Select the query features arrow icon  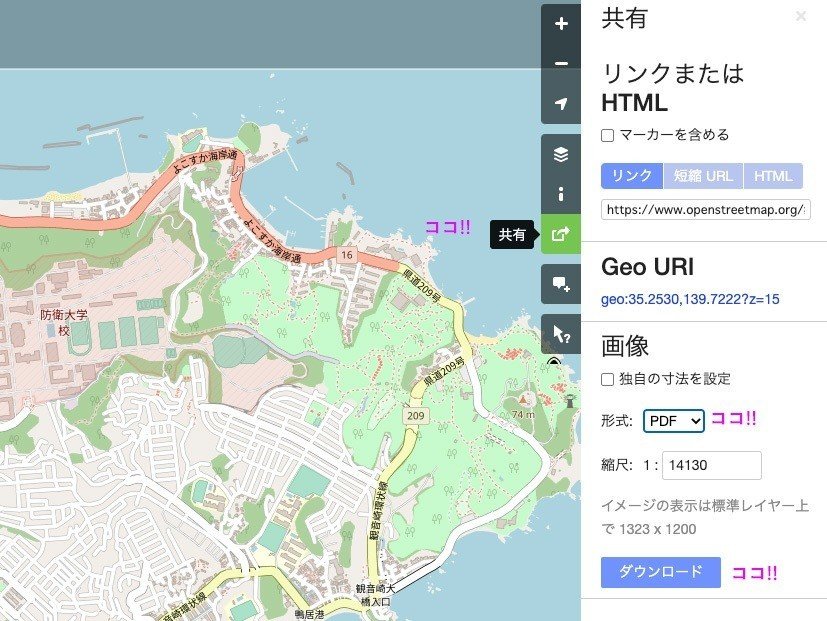point(561,331)
